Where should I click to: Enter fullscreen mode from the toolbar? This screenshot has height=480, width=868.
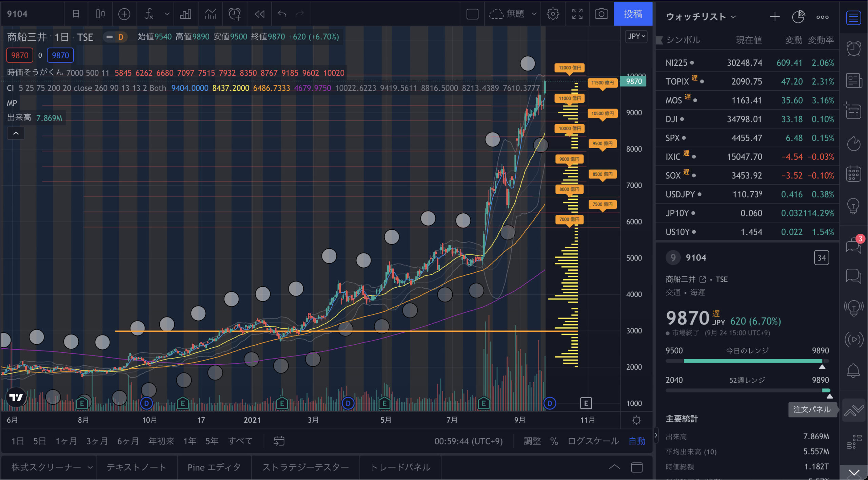point(577,14)
